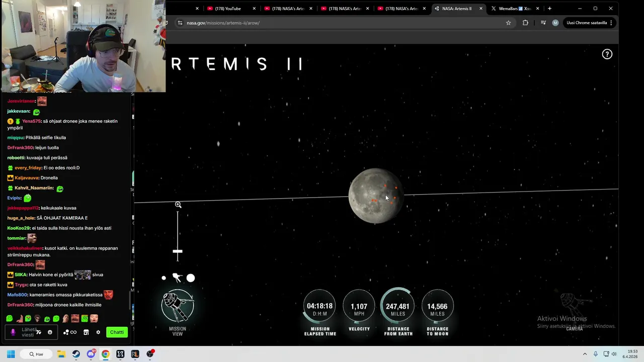Open the Chrome profile avatar
644x362 pixels.
coord(555,23)
